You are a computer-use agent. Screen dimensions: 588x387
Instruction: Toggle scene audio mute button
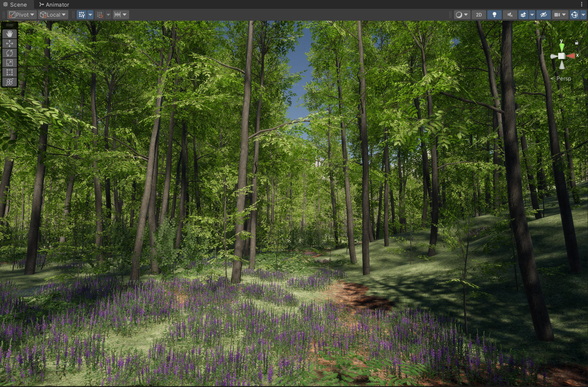pyautogui.click(x=510, y=15)
